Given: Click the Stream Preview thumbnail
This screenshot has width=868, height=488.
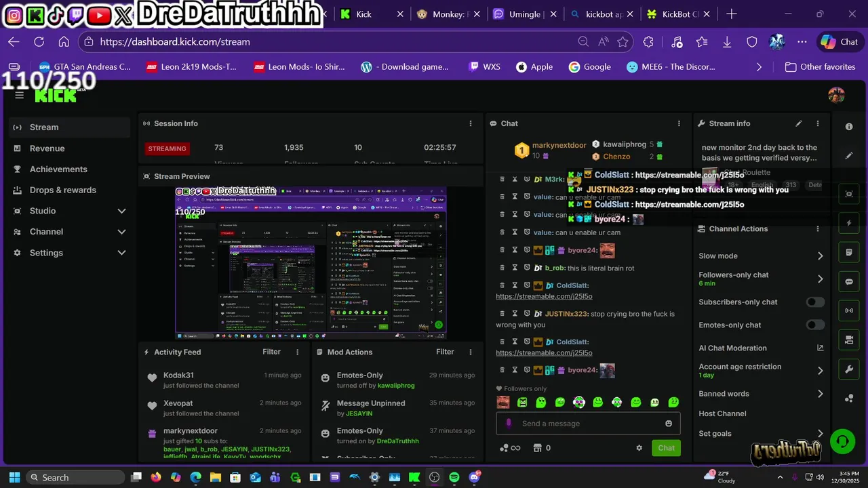Looking at the screenshot, I should [311, 264].
